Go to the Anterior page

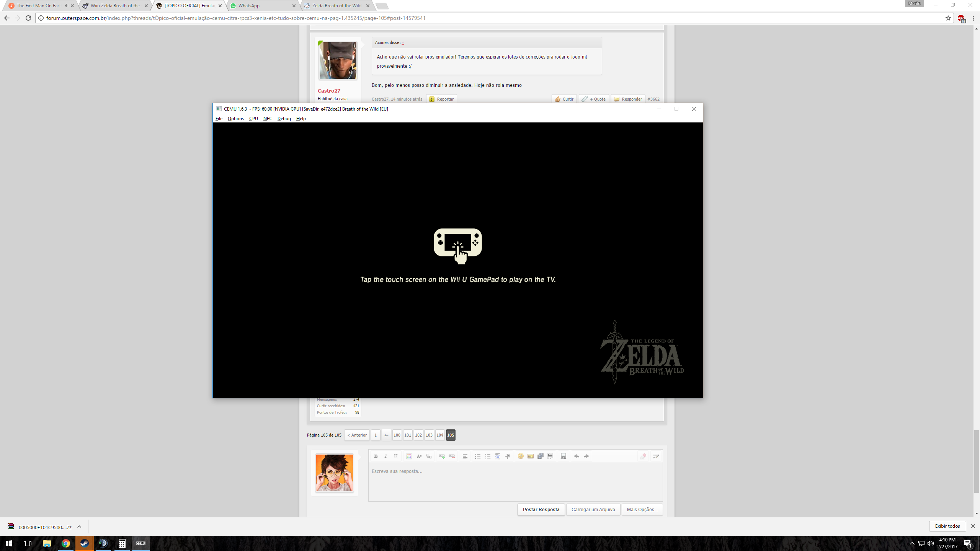click(x=357, y=435)
